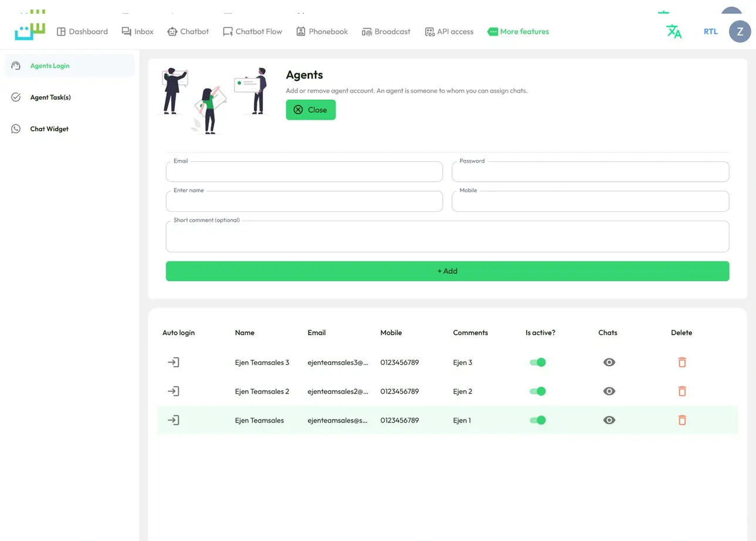Open the Chatbot menu item
This screenshot has height=541, width=756.
(x=188, y=32)
